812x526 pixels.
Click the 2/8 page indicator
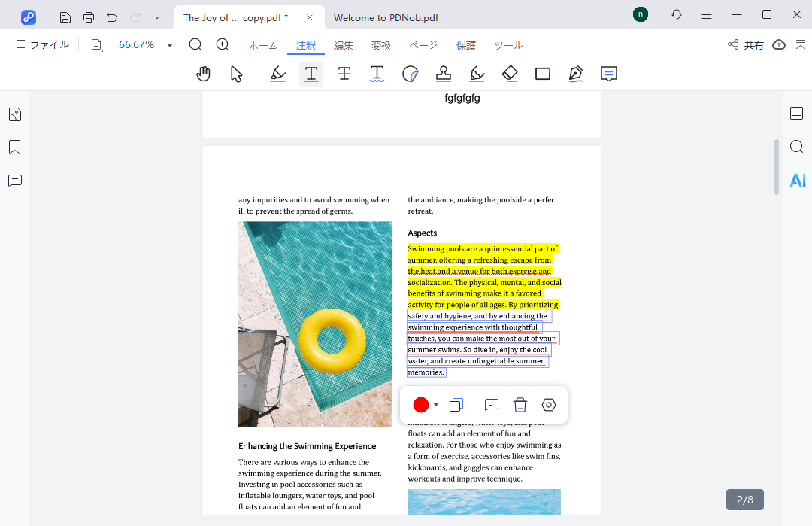[x=744, y=500]
